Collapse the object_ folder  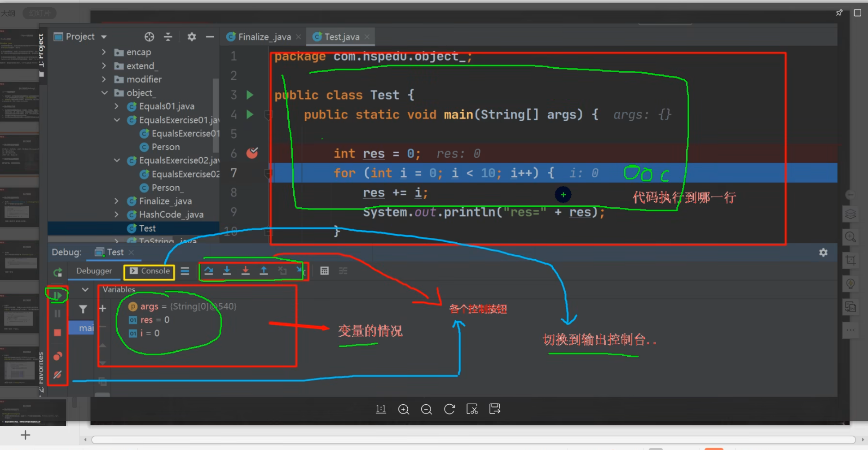[x=105, y=93]
